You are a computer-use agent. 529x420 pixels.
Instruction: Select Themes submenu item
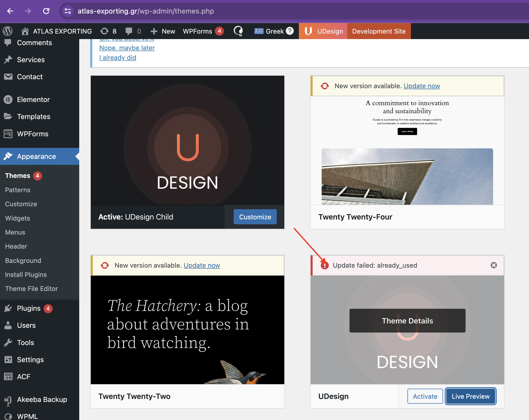click(x=18, y=176)
